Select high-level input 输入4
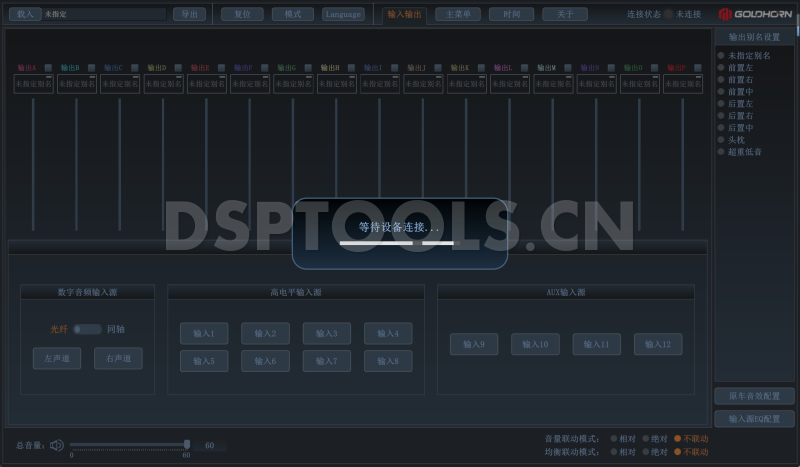800x467 pixels. (x=388, y=334)
